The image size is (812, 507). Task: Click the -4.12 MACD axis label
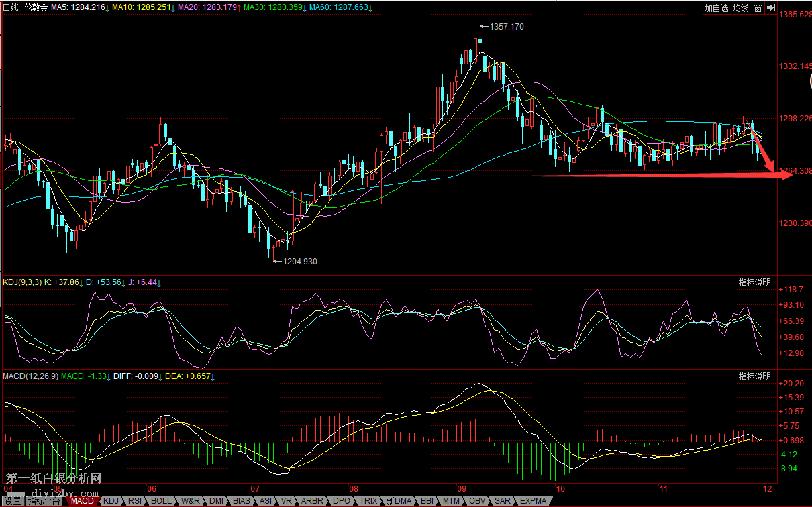pos(789,454)
